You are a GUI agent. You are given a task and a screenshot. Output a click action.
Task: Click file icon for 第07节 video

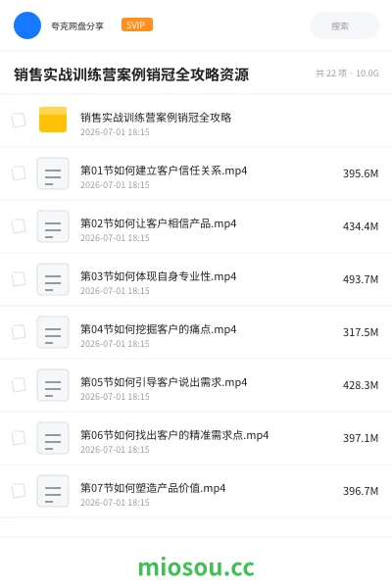tap(53, 491)
